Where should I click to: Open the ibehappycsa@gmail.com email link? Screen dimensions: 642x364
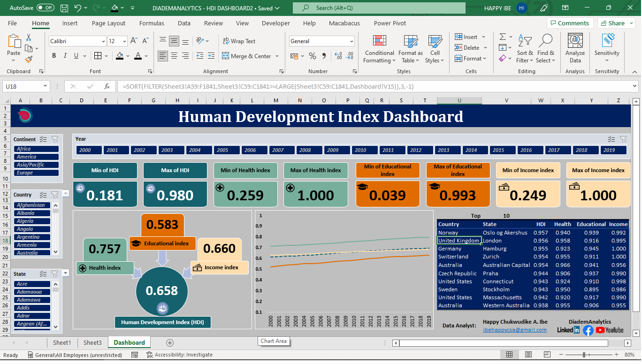pos(515,330)
